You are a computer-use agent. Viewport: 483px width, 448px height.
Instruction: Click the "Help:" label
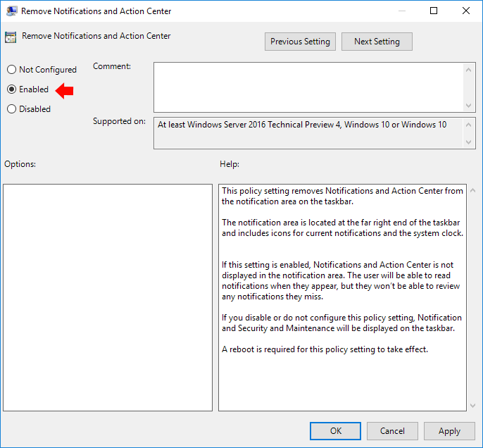tap(230, 164)
